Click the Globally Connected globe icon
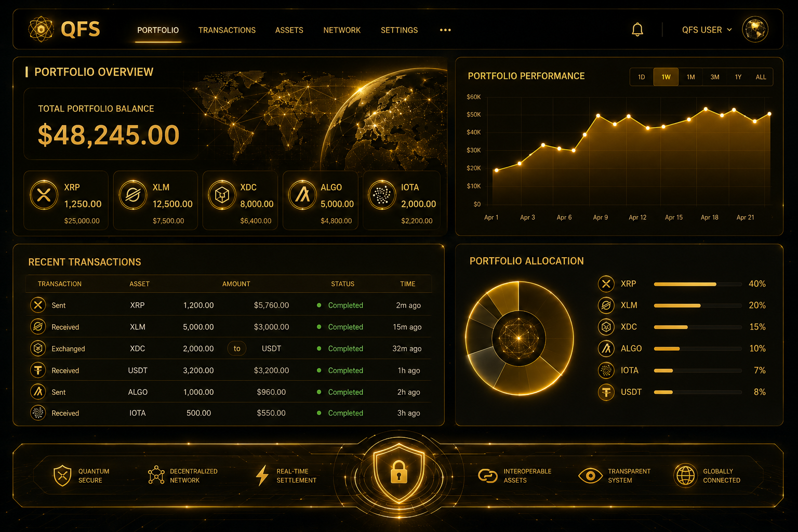The image size is (798, 532). [685, 475]
